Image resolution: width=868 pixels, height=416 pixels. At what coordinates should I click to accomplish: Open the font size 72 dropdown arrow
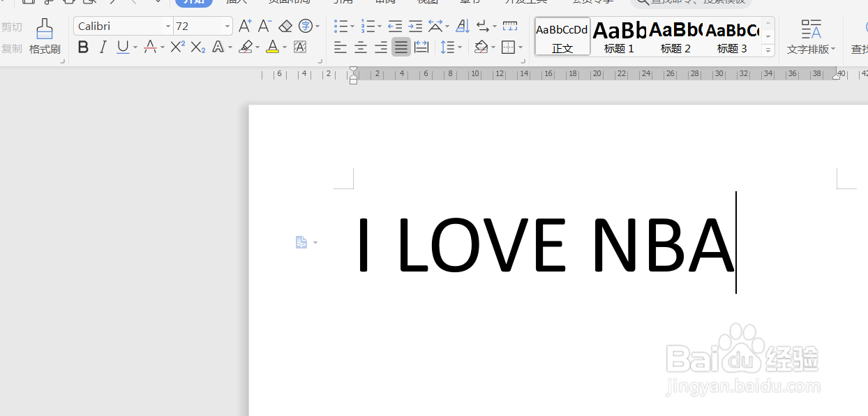pyautogui.click(x=227, y=27)
